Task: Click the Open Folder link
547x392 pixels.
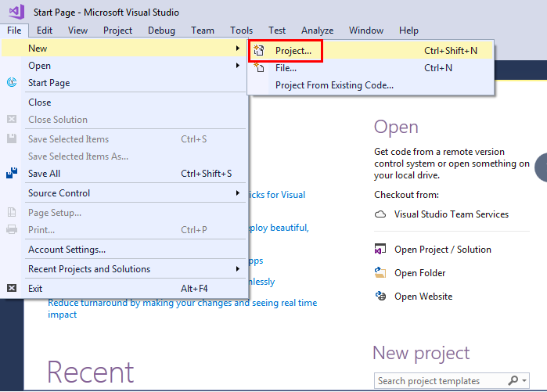Action: pos(419,273)
